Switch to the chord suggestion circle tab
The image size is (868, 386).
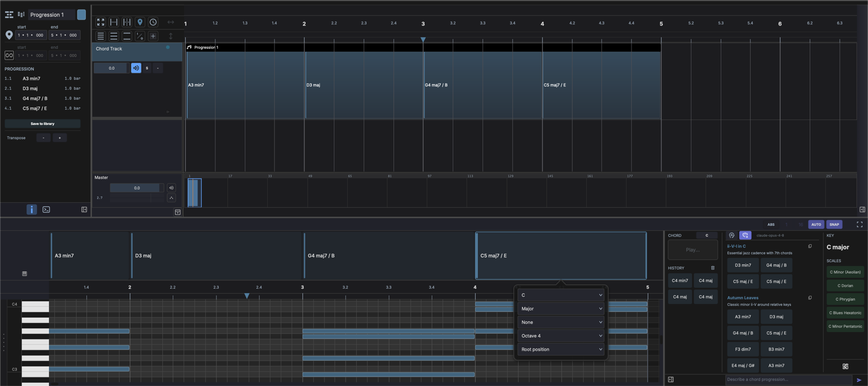pos(732,236)
